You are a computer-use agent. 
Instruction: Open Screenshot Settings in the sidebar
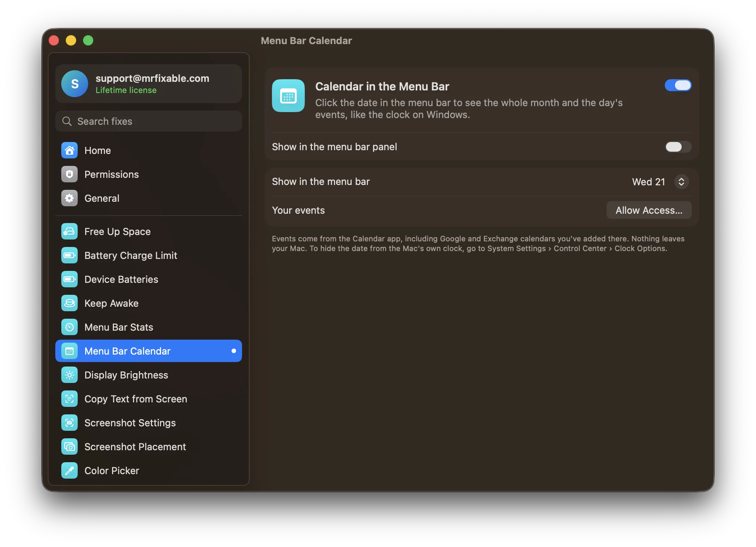pos(149,423)
